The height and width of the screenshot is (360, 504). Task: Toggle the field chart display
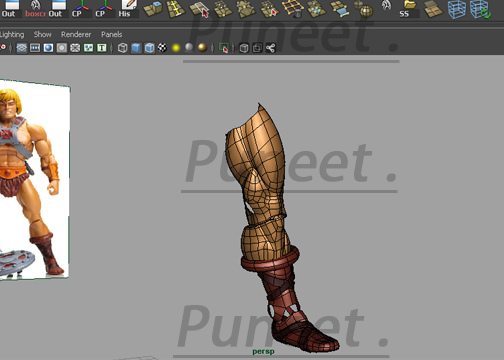(75, 48)
